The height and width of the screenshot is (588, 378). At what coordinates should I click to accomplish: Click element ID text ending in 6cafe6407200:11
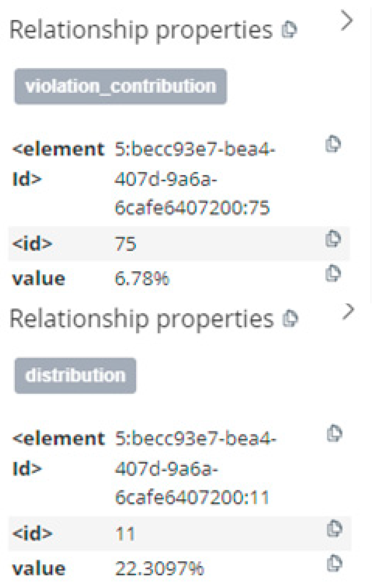coord(192,497)
